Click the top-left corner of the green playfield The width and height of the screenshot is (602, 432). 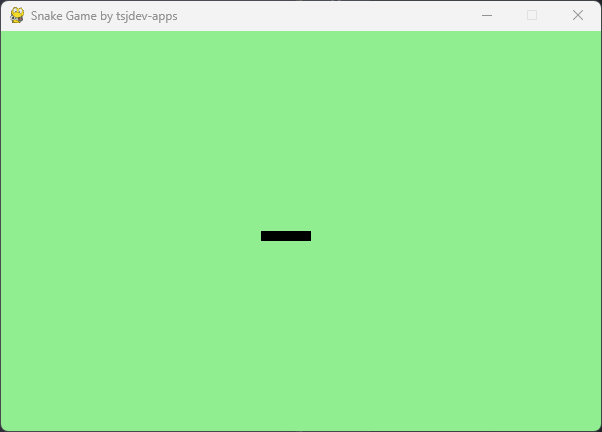tap(6, 36)
